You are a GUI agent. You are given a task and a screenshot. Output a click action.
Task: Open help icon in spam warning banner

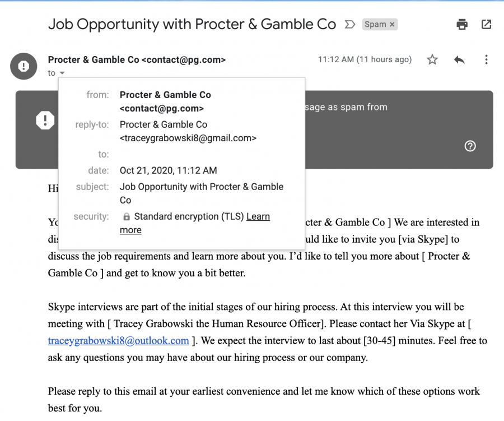point(470,146)
